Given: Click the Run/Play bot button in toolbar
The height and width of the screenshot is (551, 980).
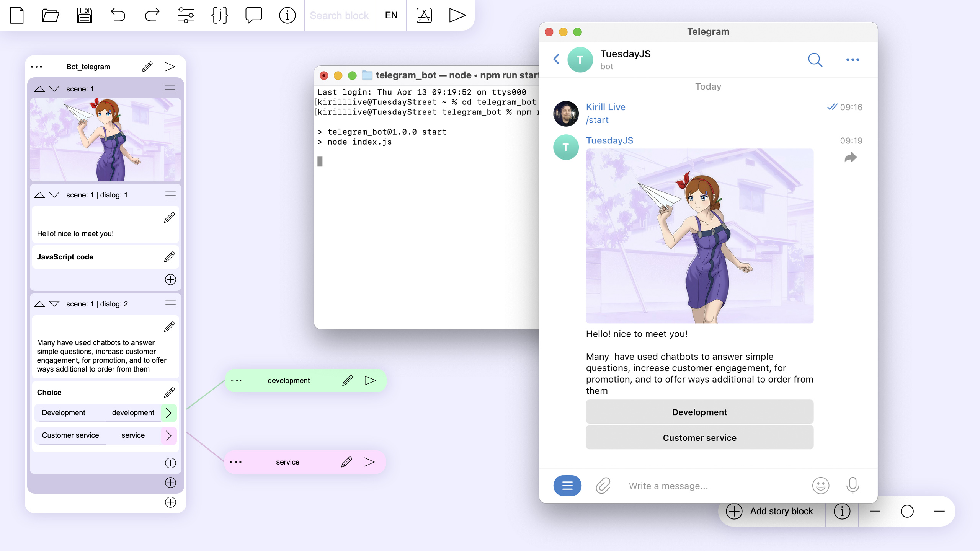Looking at the screenshot, I should pos(457,15).
